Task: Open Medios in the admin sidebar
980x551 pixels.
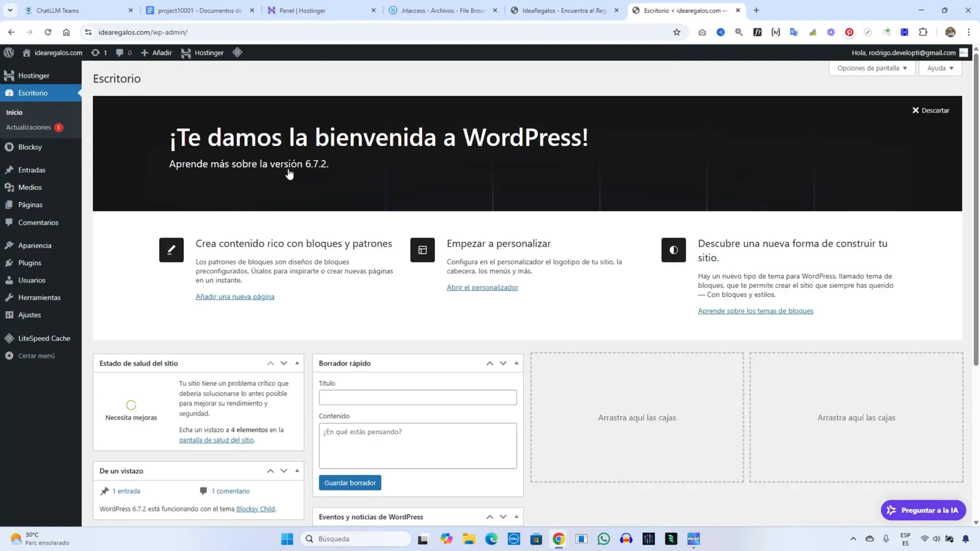Action: click(31, 187)
